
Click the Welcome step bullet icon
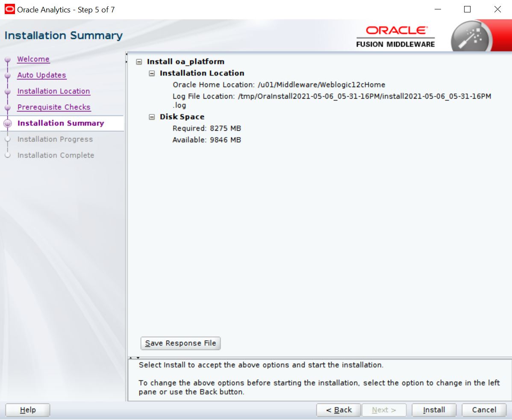[8, 59]
